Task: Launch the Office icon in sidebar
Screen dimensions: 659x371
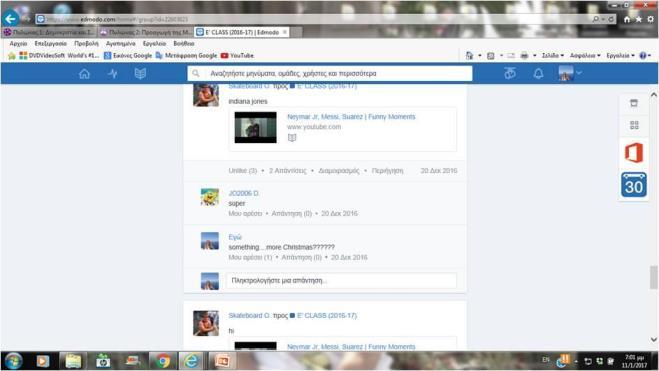Action: click(634, 153)
